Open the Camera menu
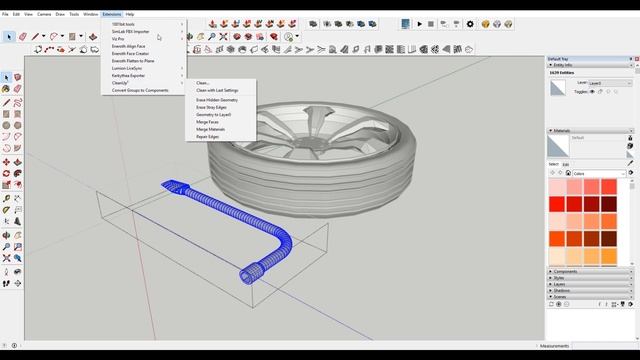This screenshot has height=360, width=640. click(x=44, y=14)
